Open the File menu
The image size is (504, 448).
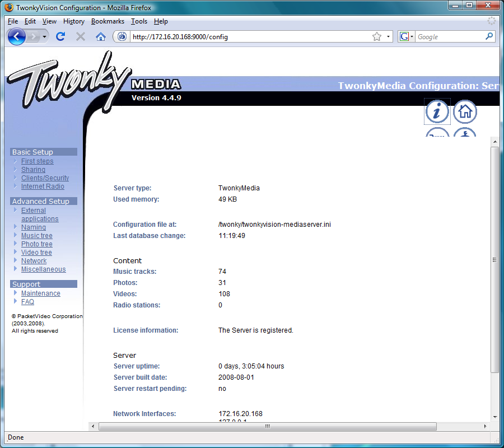coord(13,21)
